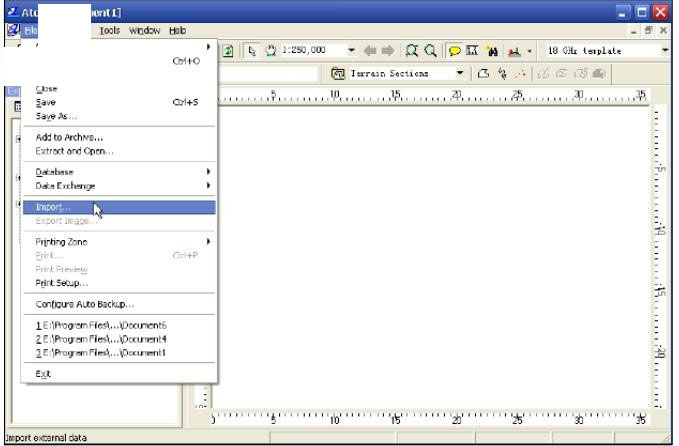Screen dimensions: 679x446
Task: Open the map scale 1:250,000 dropdown
Action: tap(351, 51)
